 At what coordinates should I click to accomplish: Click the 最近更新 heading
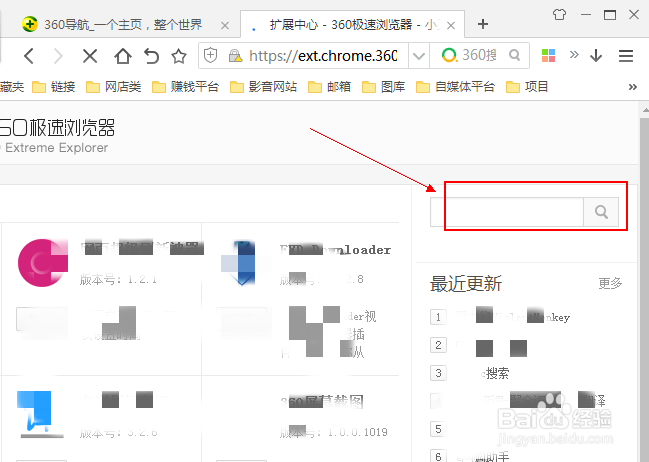point(466,284)
